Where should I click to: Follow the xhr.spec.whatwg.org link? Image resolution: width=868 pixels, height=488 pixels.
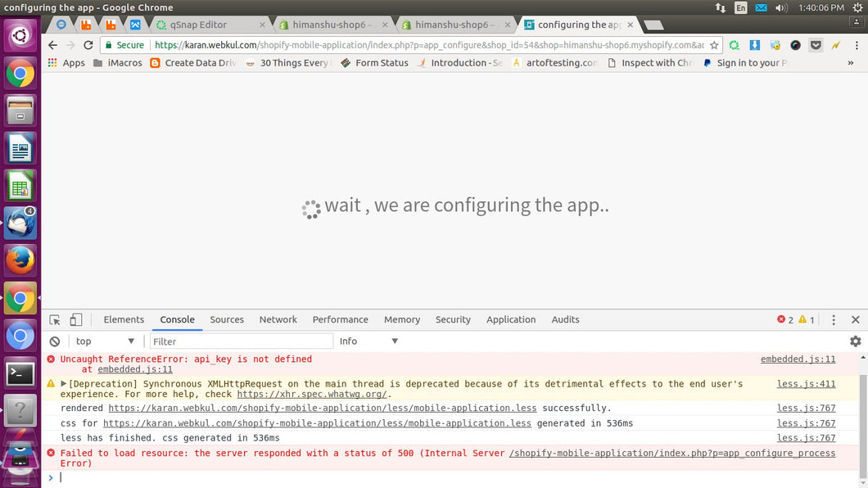(312, 394)
